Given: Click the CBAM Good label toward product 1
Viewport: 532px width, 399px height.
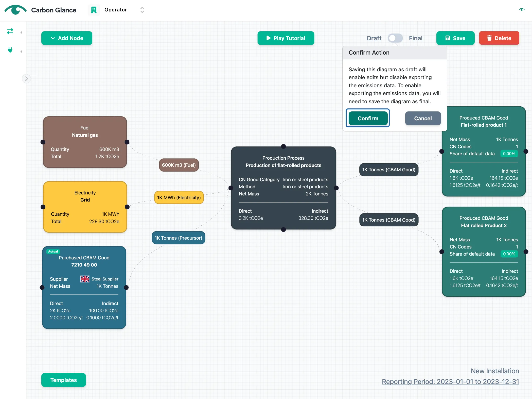Looking at the screenshot, I should click(389, 170).
